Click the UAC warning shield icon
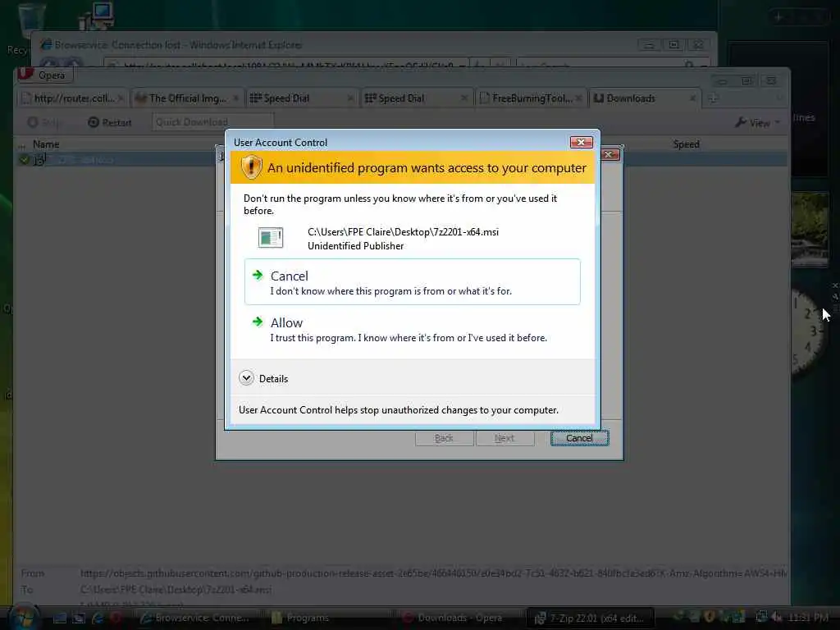 pyautogui.click(x=251, y=167)
